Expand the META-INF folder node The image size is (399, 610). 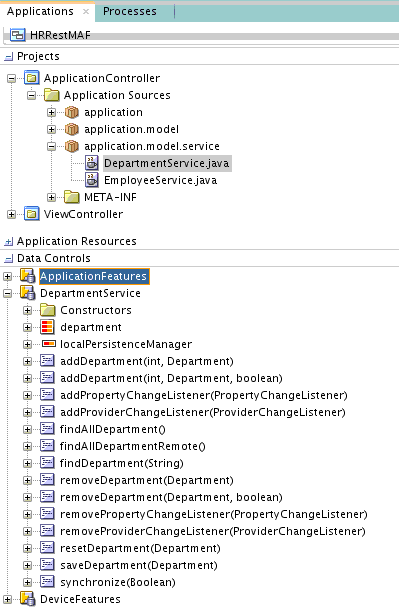(x=51, y=198)
